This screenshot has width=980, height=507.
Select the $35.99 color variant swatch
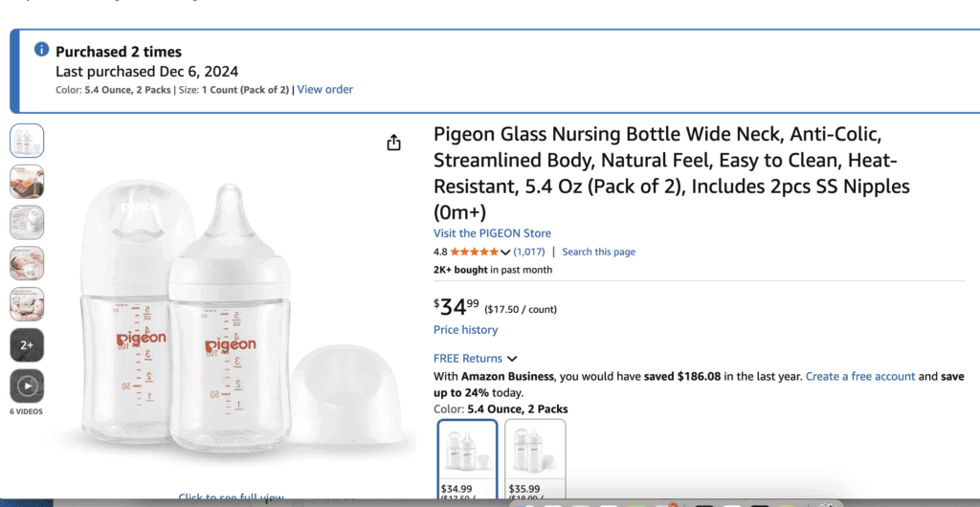(x=535, y=459)
